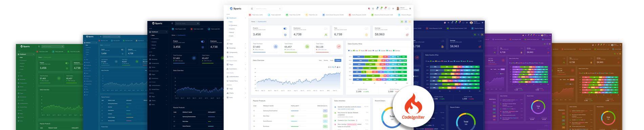This screenshot has width=644, height=130.
Task: Click the Home breadcrumb link in white dashboard
Action: [253, 21]
